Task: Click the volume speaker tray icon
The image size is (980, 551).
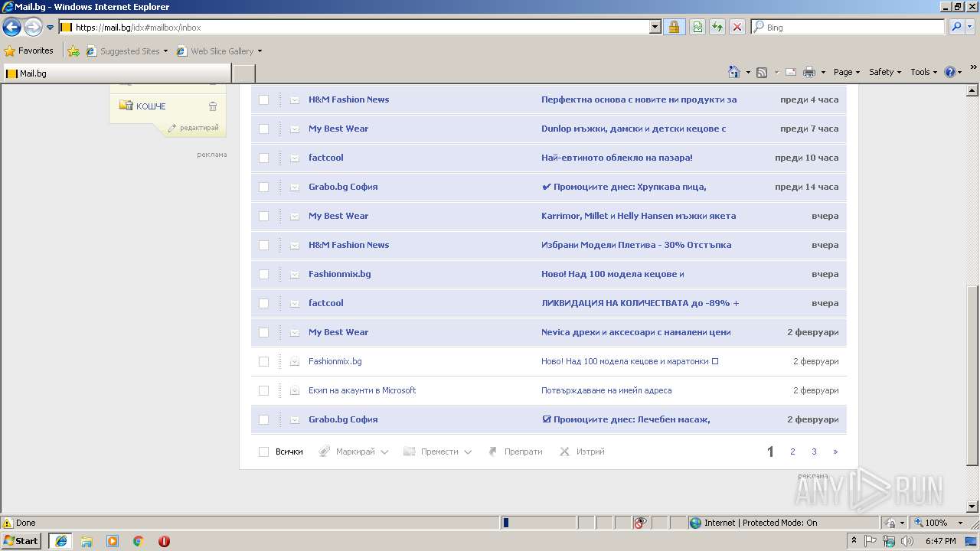Action: click(907, 541)
